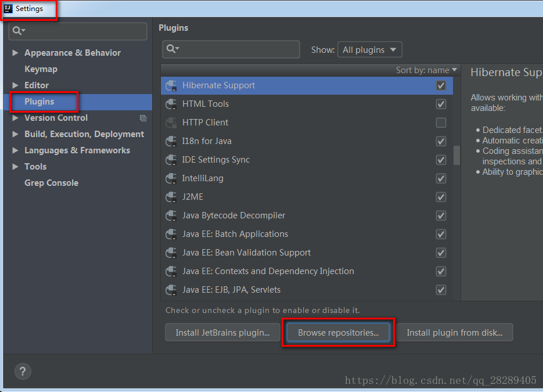Click Java EE: Contexts and Dependency Injection icon
The width and height of the screenshot is (543, 392).
click(x=171, y=271)
